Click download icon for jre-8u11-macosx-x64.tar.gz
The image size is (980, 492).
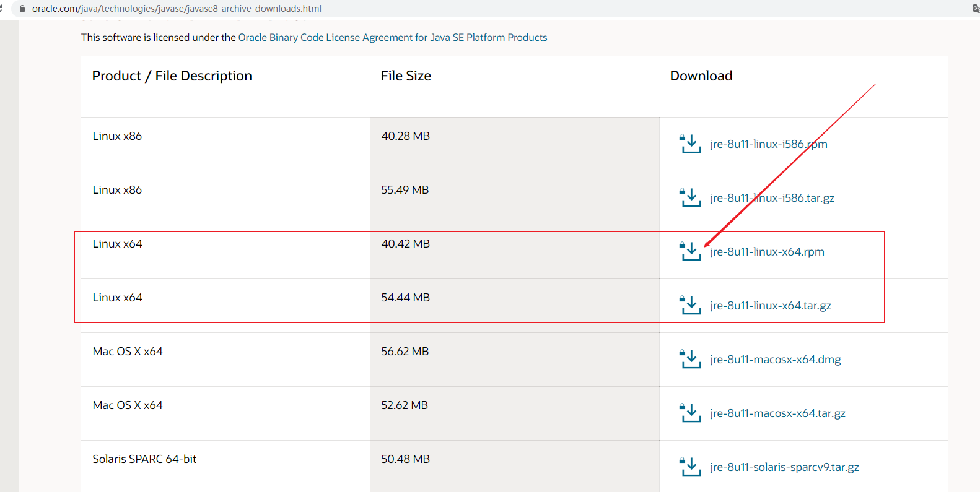coord(690,413)
